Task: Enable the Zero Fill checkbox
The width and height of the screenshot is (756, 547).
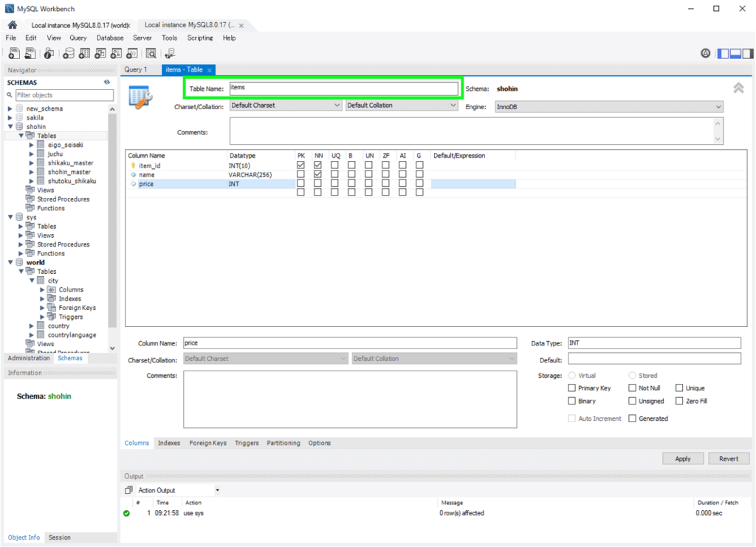Action: tap(679, 401)
